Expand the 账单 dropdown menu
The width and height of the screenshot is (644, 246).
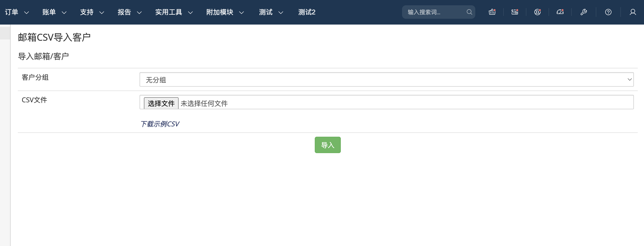pos(54,12)
